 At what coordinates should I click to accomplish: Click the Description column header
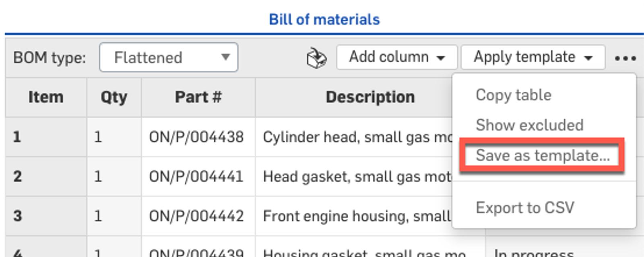370,97
